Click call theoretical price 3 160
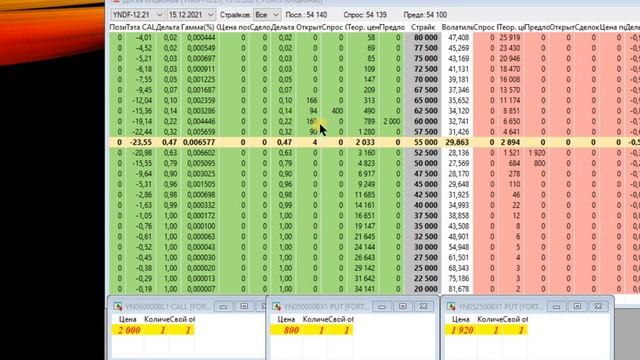 367,153
